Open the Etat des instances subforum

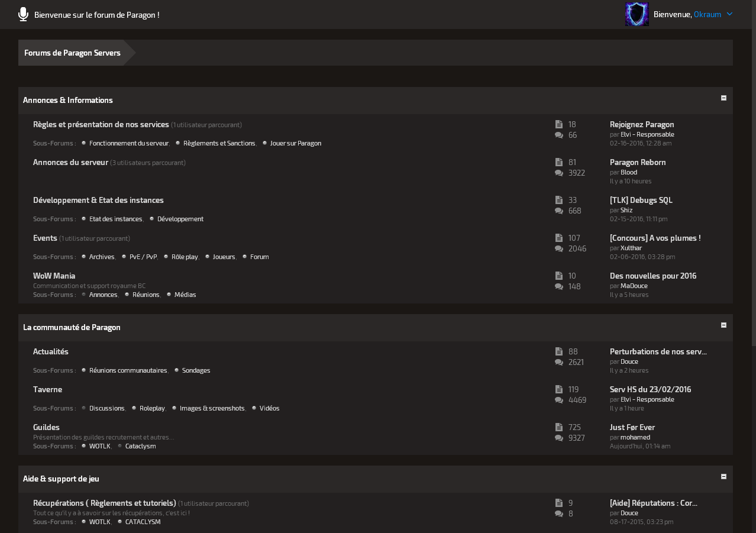click(x=116, y=219)
